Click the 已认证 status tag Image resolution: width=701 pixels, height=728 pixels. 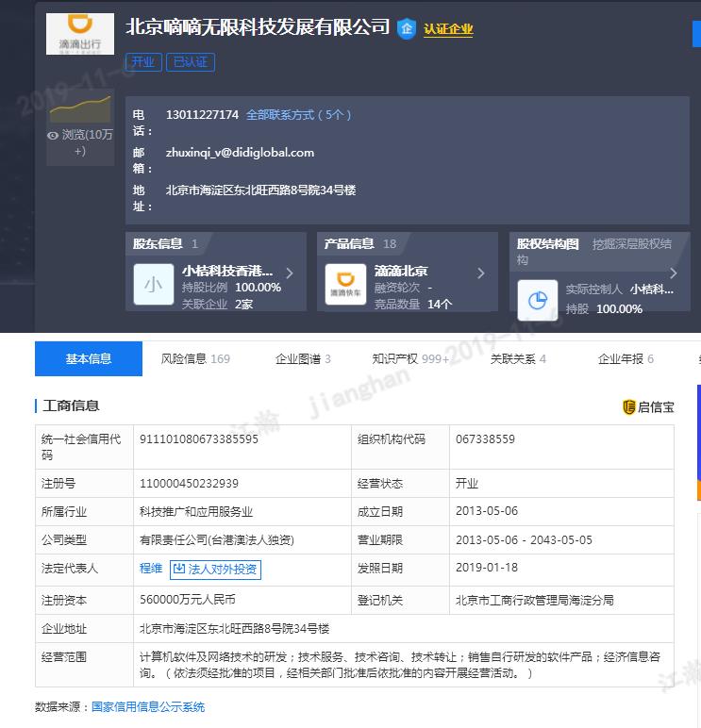click(191, 62)
